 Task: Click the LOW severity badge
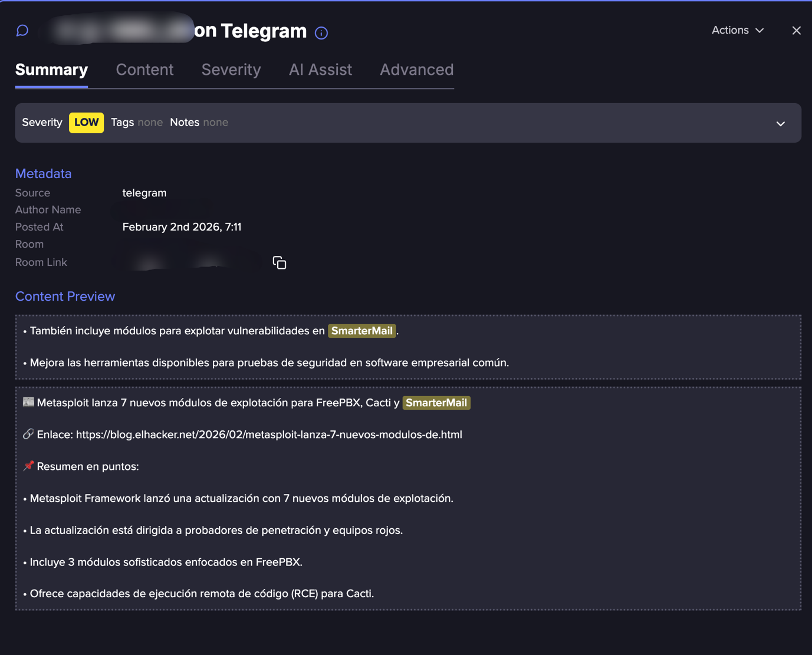86,123
